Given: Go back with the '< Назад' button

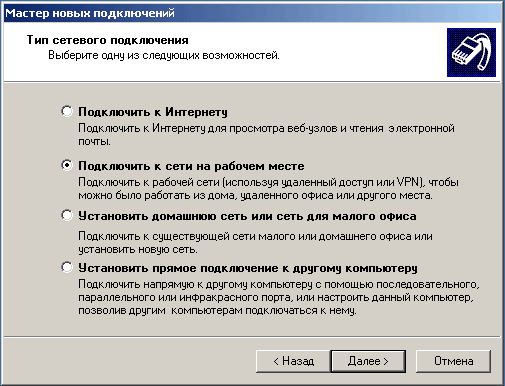Looking at the screenshot, I should [x=293, y=361].
